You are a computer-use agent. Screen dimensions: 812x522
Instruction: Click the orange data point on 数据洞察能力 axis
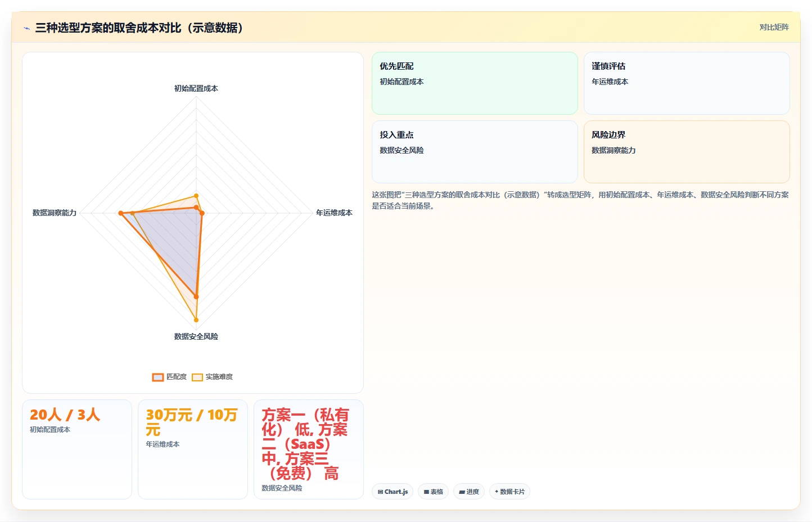[x=120, y=213]
